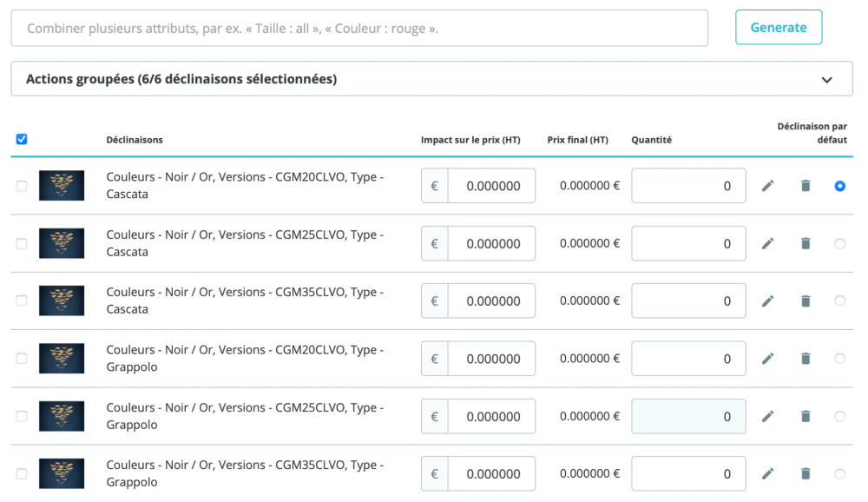Click highlighted quantity field for CGM25CLVO Grappolo
The height and width of the screenshot is (502, 868).
(688, 416)
